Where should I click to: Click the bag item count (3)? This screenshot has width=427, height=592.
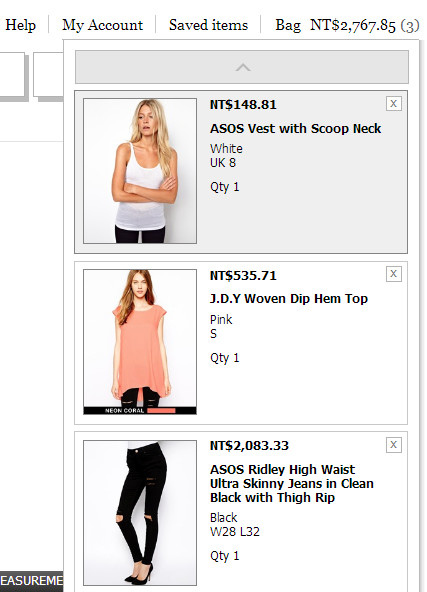pyautogui.click(x=410, y=26)
